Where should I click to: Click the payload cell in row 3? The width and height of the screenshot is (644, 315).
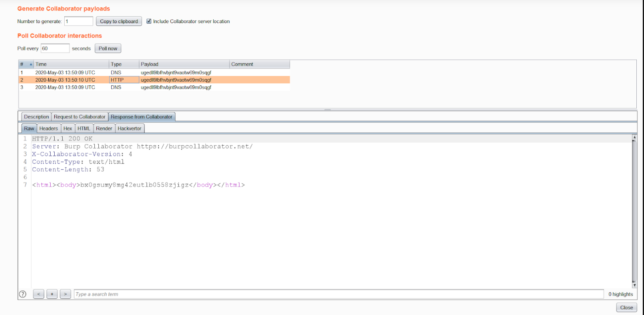point(184,87)
